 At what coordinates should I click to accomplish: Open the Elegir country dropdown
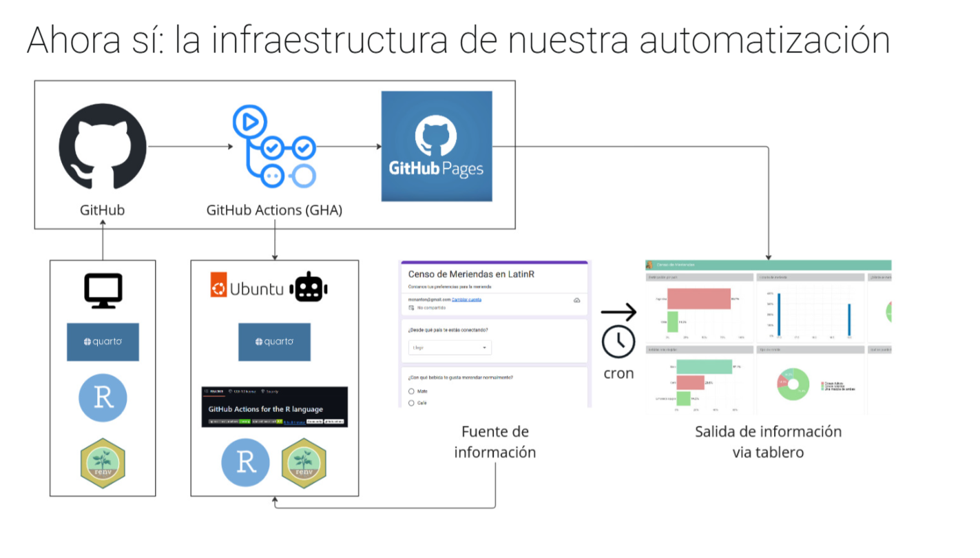(449, 348)
